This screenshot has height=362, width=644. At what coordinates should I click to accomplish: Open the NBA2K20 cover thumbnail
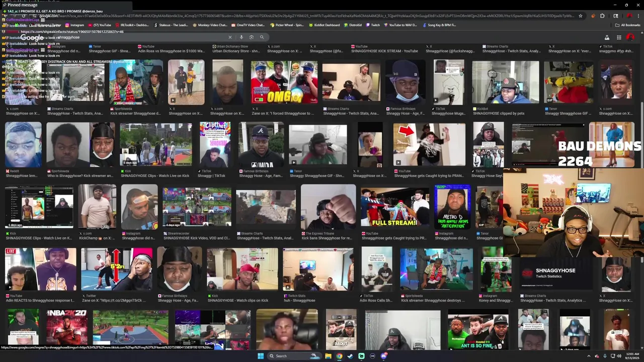coord(67,330)
